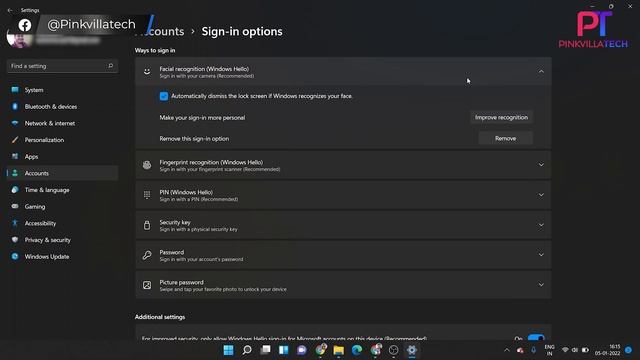Open Task View from the taskbar

[265, 350]
